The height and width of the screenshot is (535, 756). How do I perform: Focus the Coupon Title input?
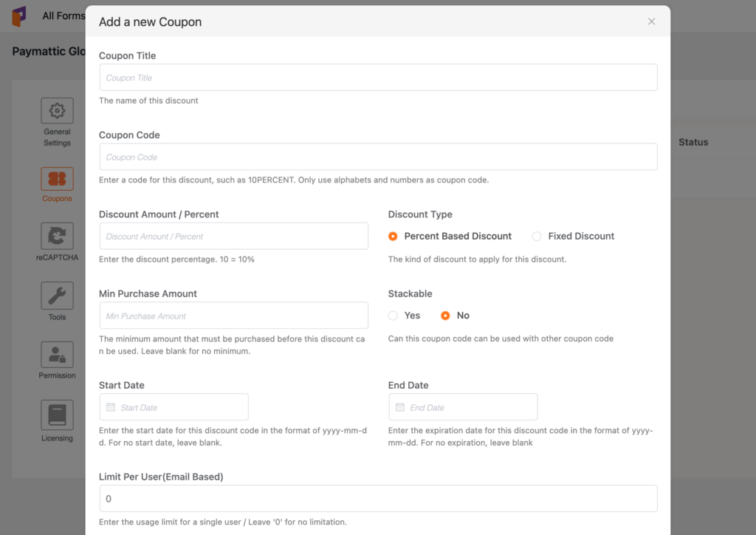pyautogui.click(x=379, y=77)
